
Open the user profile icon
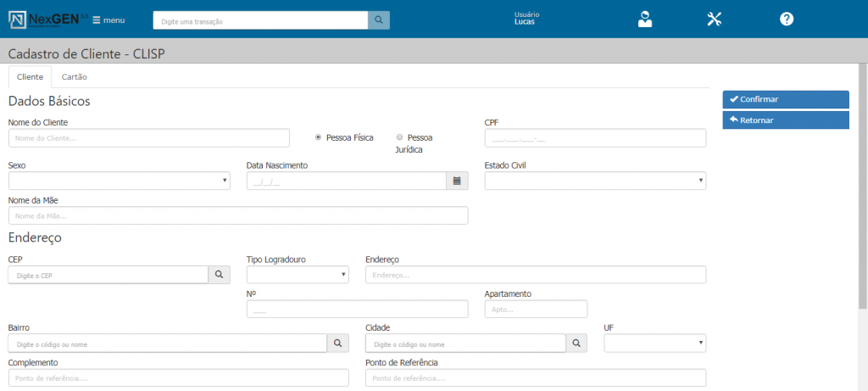[x=645, y=19]
